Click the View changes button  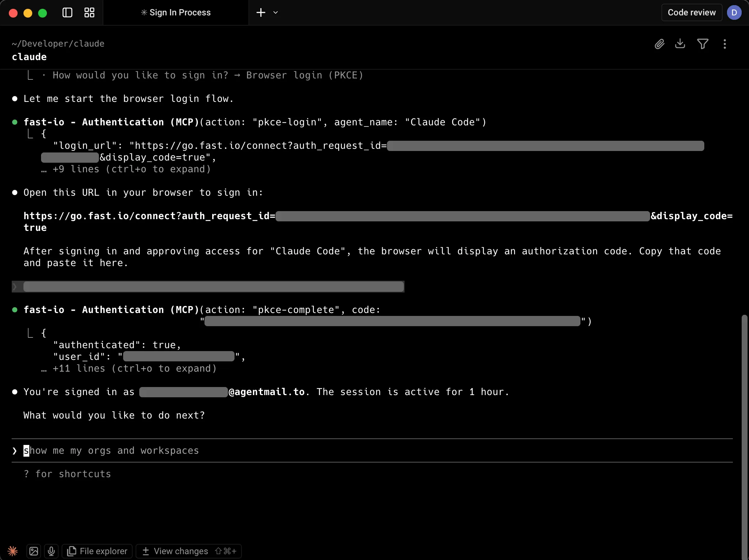click(x=189, y=551)
